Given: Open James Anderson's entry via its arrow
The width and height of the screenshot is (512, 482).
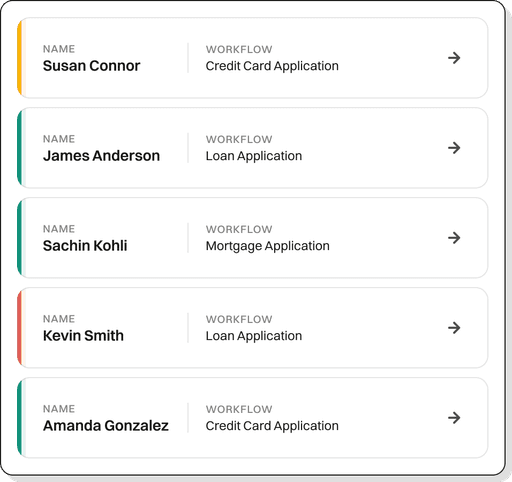Looking at the screenshot, I should coord(454,148).
